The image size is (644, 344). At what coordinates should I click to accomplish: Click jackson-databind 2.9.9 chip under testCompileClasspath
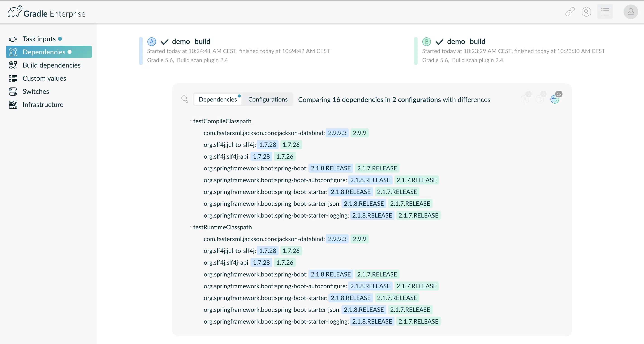point(360,133)
